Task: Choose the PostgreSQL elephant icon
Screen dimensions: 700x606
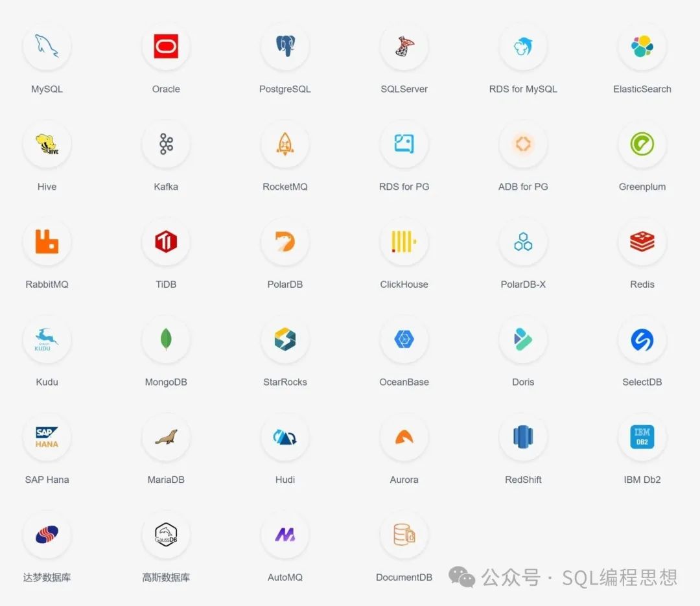Action: 285,47
